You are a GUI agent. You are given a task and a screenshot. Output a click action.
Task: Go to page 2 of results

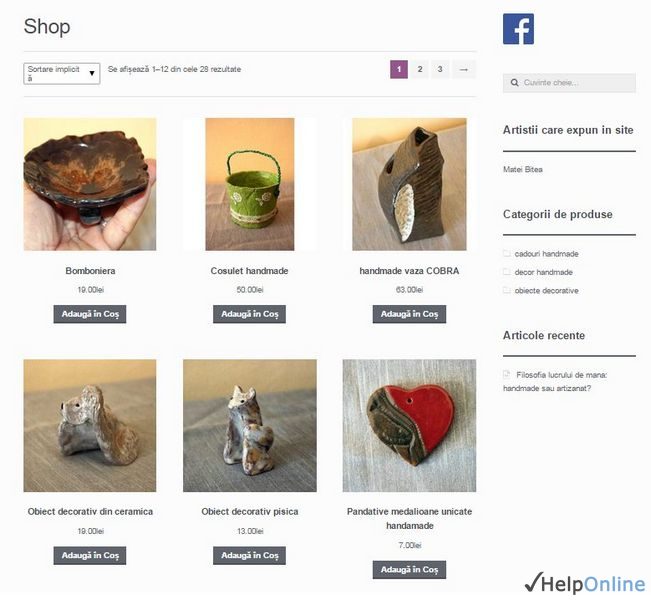[x=420, y=69]
